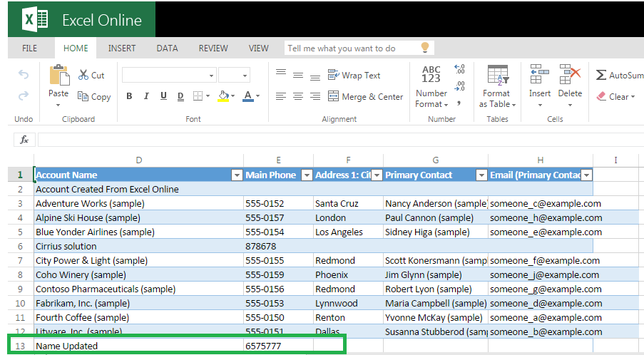Screen dimensions: 644x355
Task: Align text to bottom
Action: 315,78
